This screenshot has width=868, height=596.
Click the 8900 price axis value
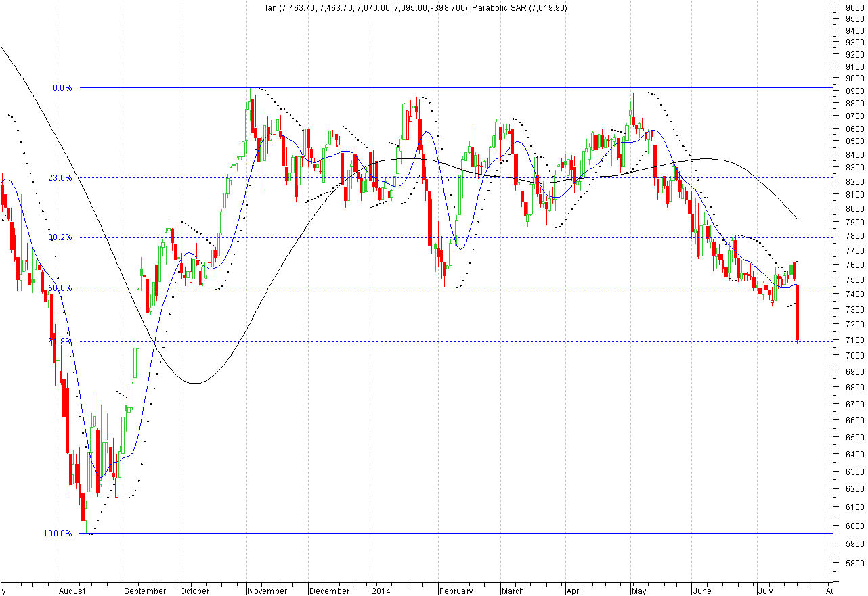click(854, 91)
